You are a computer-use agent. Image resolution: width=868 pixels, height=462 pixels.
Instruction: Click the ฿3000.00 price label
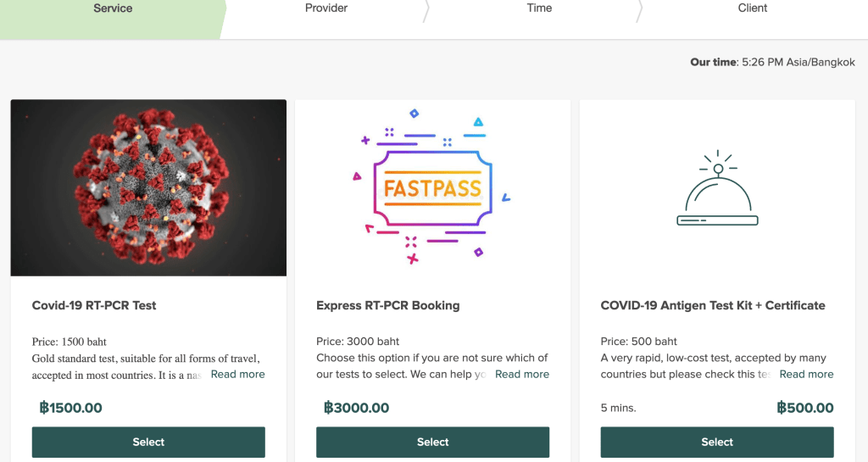click(x=356, y=408)
